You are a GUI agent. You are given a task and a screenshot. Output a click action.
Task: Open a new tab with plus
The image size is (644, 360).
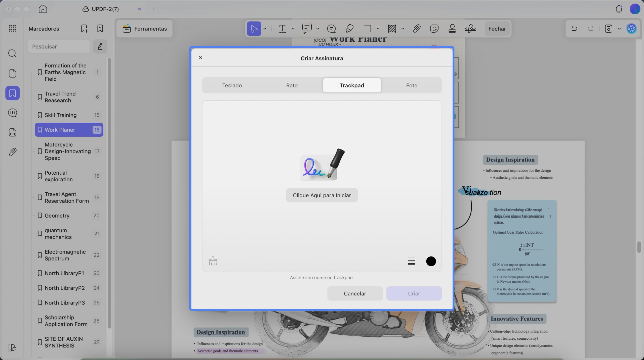[x=154, y=9]
